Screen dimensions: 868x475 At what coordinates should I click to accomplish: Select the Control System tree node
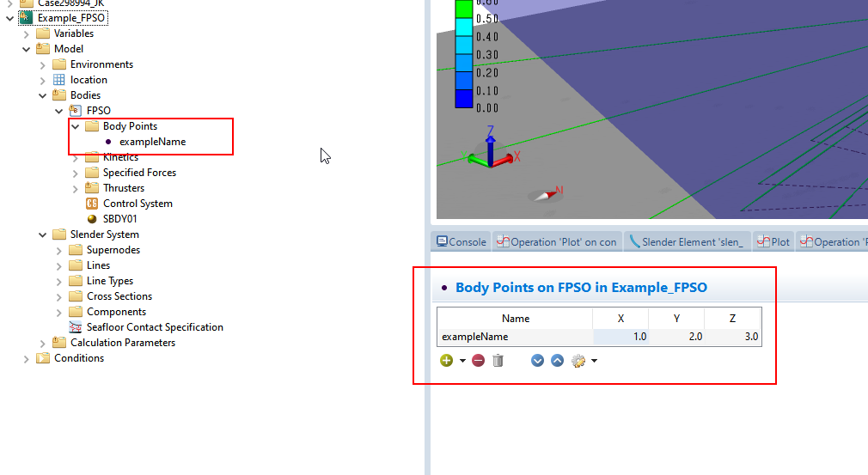138,204
